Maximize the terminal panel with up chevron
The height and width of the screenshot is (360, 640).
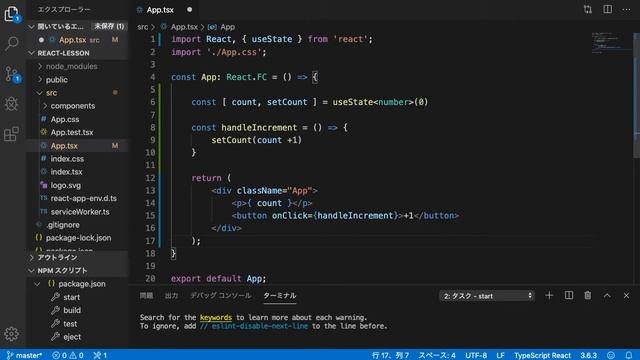[607, 295]
